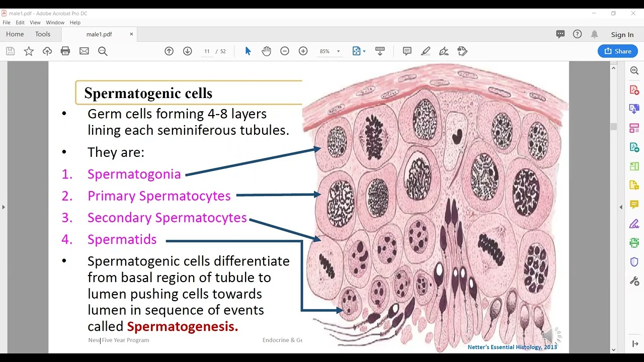Bookmark with the star icon
Image resolution: width=644 pixels, height=362 pixels.
29,51
